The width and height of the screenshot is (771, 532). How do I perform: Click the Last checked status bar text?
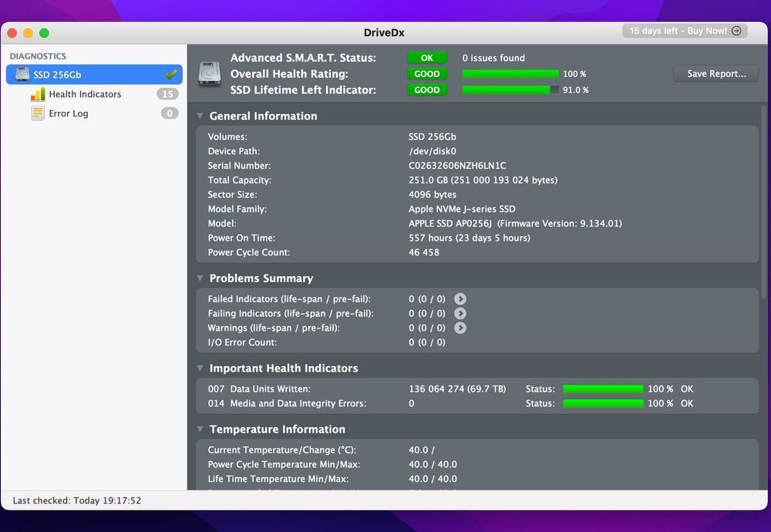click(x=76, y=500)
